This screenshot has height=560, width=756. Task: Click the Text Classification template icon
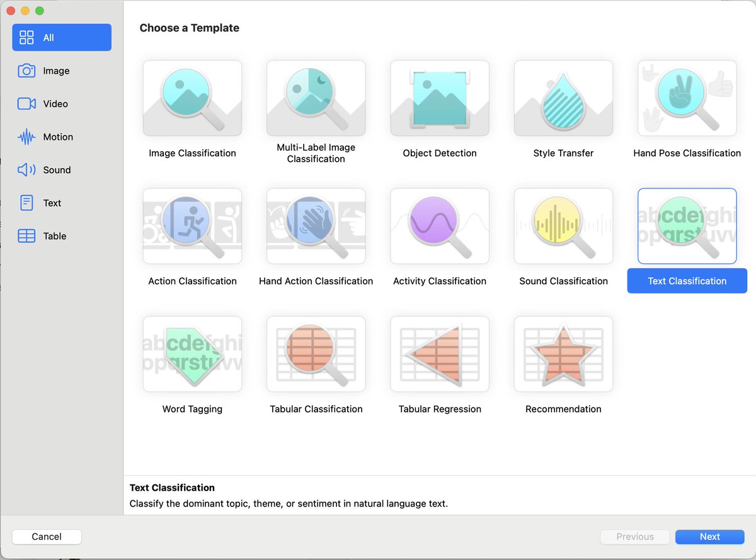coord(687,226)
